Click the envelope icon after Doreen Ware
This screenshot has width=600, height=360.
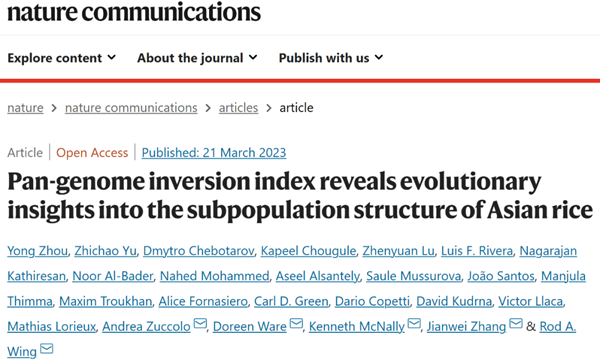click(x=296, y=324)
